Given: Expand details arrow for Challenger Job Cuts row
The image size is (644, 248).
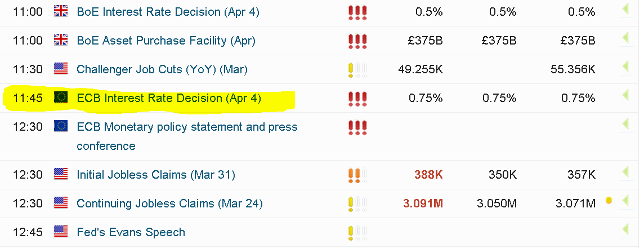Looking at the screenshot, I should coord(625,67).
